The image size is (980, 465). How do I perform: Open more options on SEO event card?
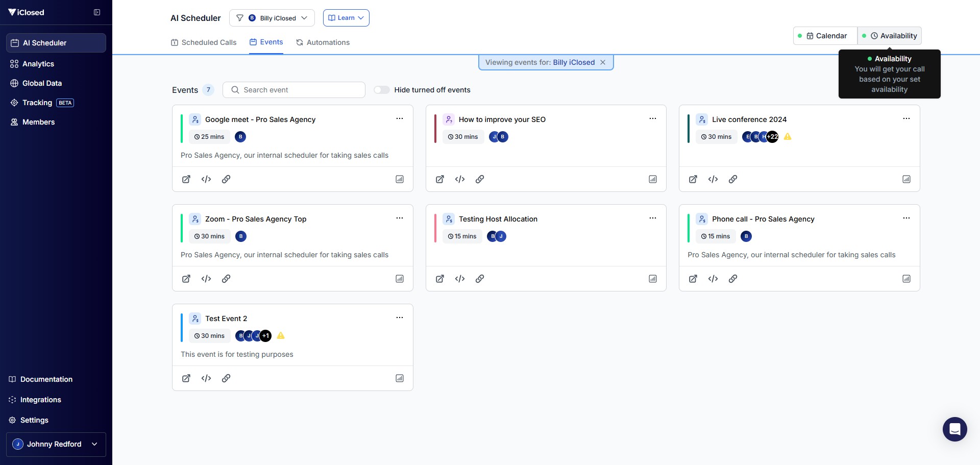(x=653, y=118)
